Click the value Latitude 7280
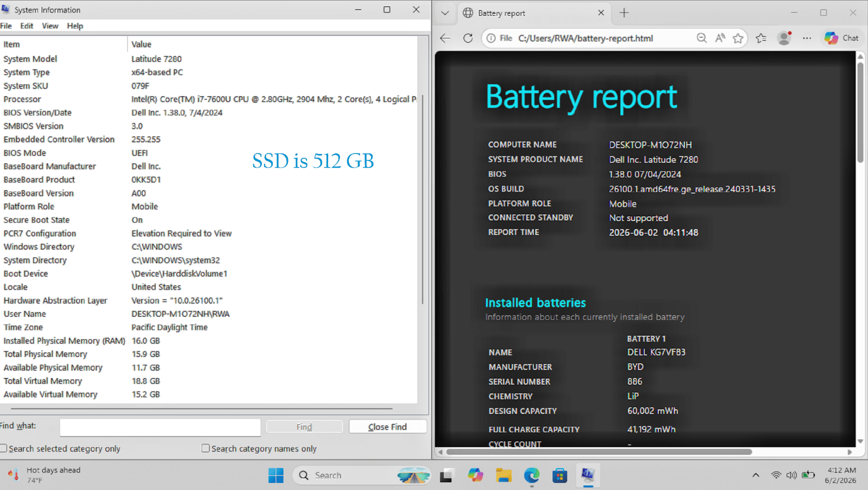The height and width of the screenshot is (490, 868). pos(156,59)
